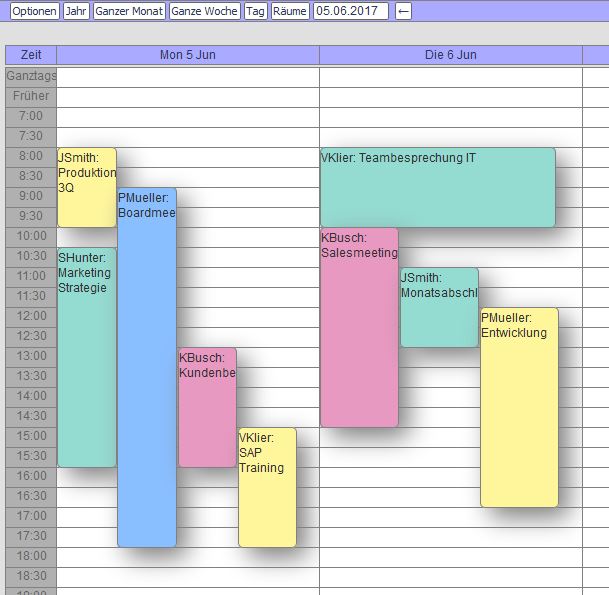Open the Räume view
Screen dimensions: 609x595
tap(290, 11)
